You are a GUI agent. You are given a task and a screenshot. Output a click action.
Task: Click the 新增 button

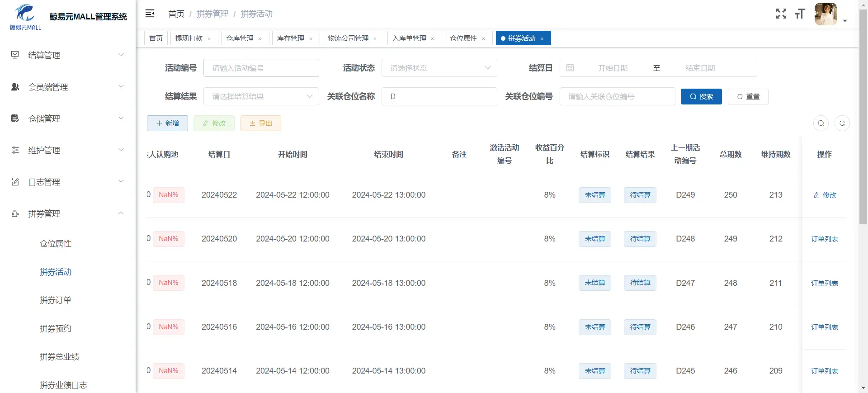(167, 123)
